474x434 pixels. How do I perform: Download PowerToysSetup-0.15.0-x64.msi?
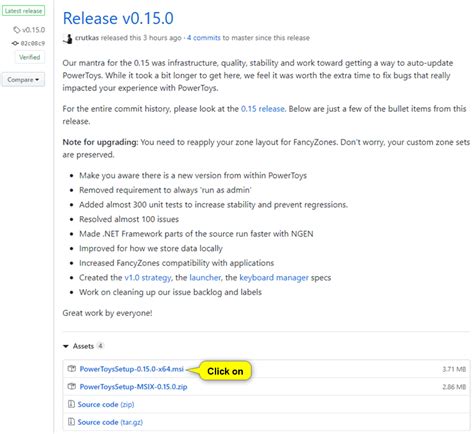coord(132,369)
